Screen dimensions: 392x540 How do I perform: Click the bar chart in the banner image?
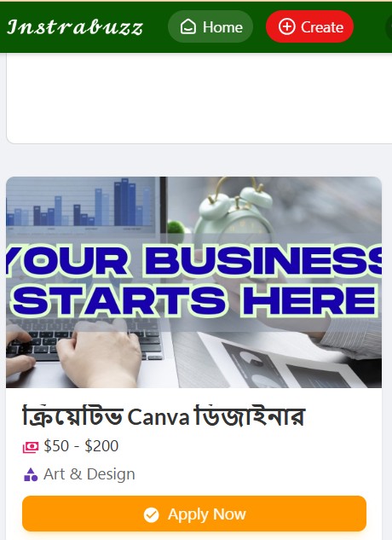coord(80,204)
